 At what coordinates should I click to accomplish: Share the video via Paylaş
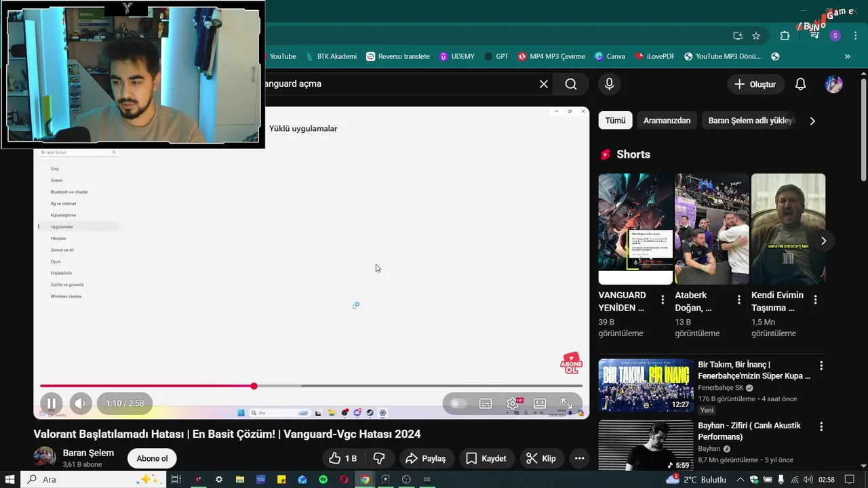click(426, 459)
